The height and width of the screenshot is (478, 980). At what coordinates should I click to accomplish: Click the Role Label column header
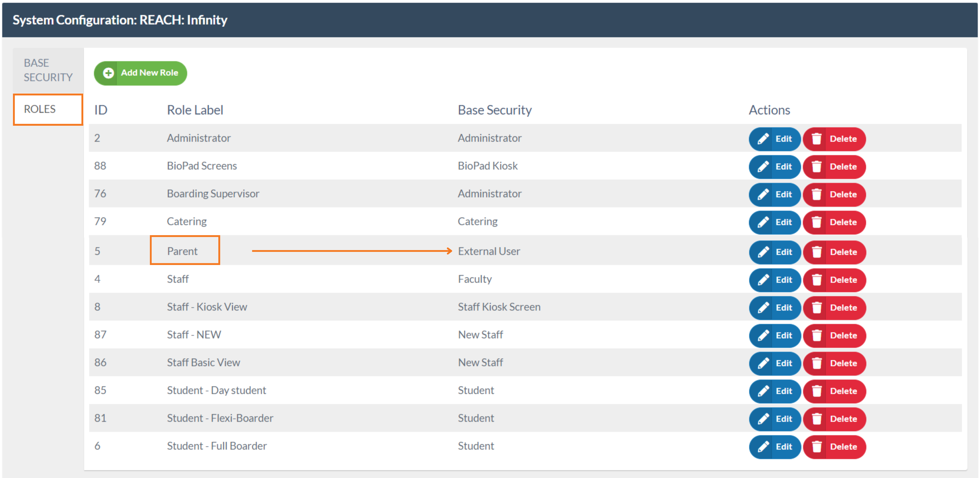click(195, 110)
